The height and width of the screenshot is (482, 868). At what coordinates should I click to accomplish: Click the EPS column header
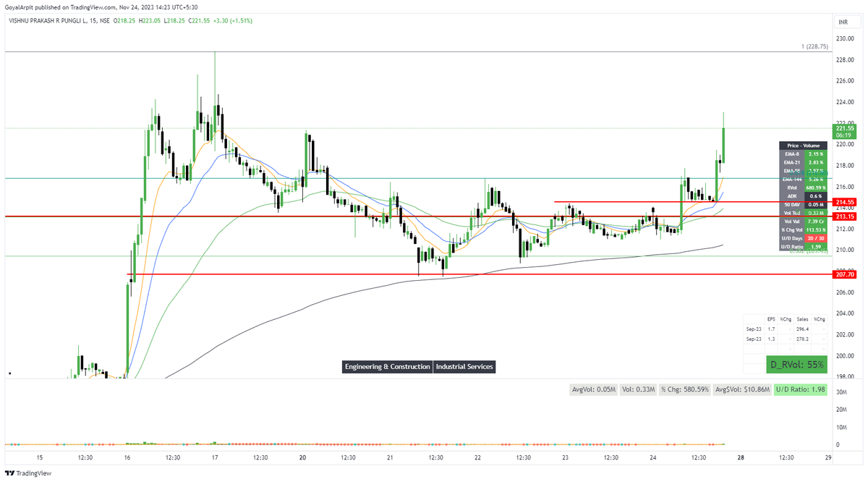tap(771, 318)
